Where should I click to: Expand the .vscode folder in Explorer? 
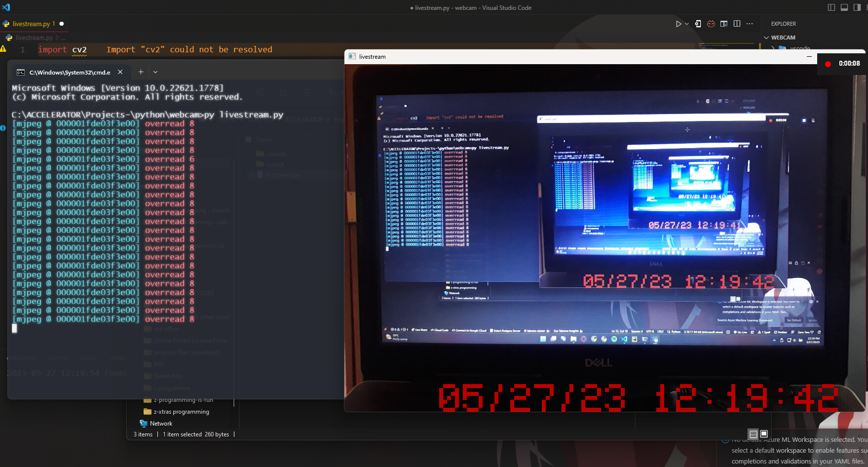click(x=792, y=48)
